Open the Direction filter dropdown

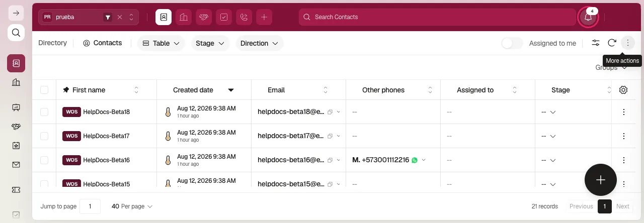pyautogui.click(x=259, y=43)
